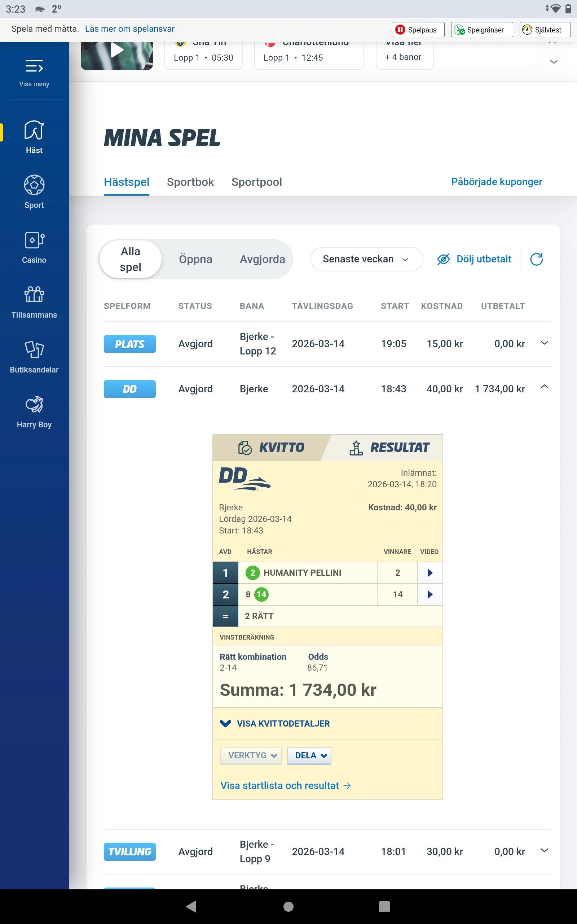Open Påbörjade kuponger
Viewport: 577px width, 924px height.
click(496, 182)
